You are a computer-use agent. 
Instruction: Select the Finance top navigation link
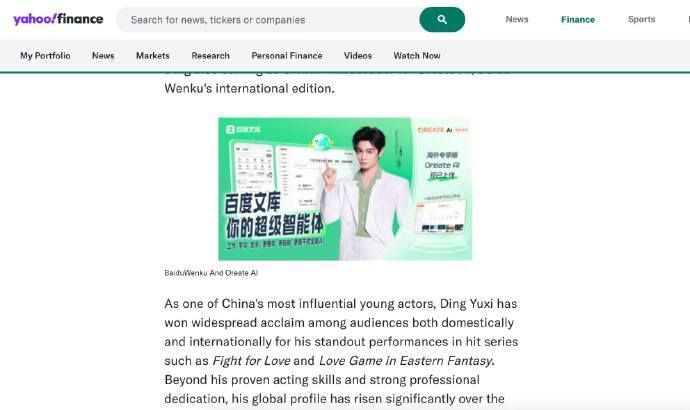click(x=577, y=19)
